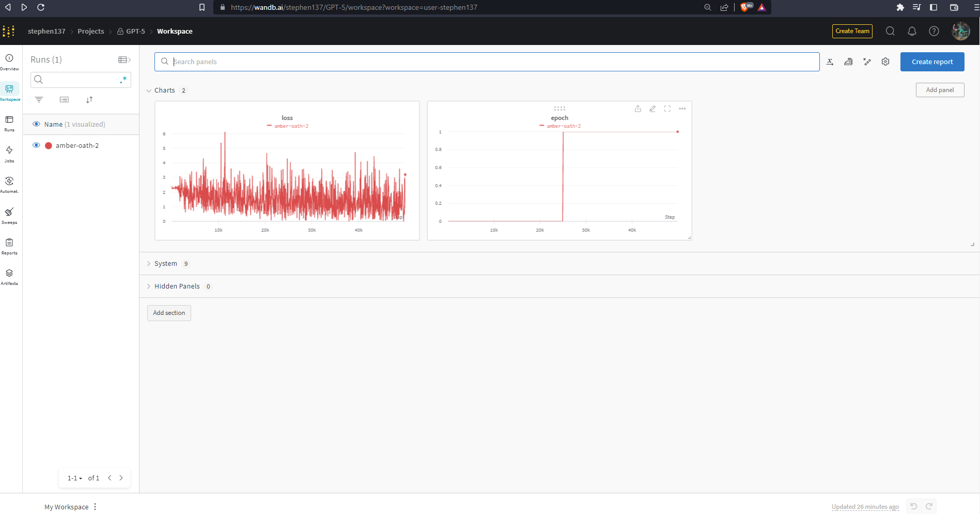Image resolution: width=980 pixels, height=514 pixels.
Task: Open the Sweeps sidebar tab
Action: (x=9, y=216)
